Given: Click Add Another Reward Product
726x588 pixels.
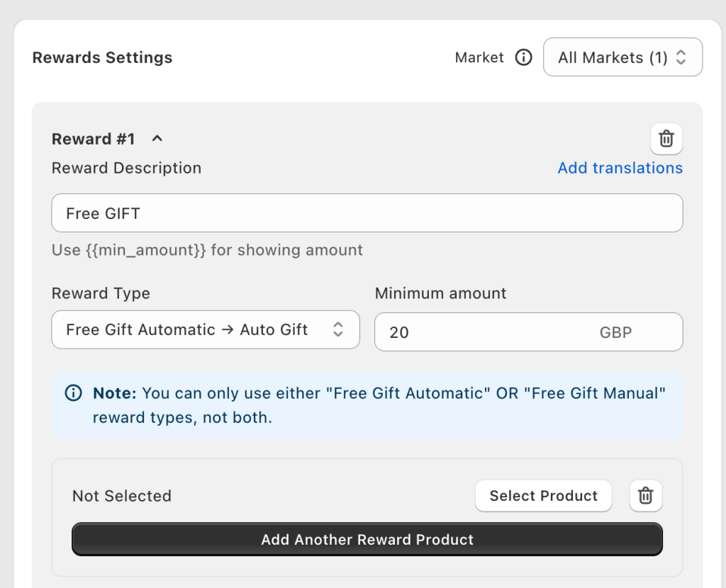Looking at the screenshot, I should pyautogui.click(x=367, y=539).
